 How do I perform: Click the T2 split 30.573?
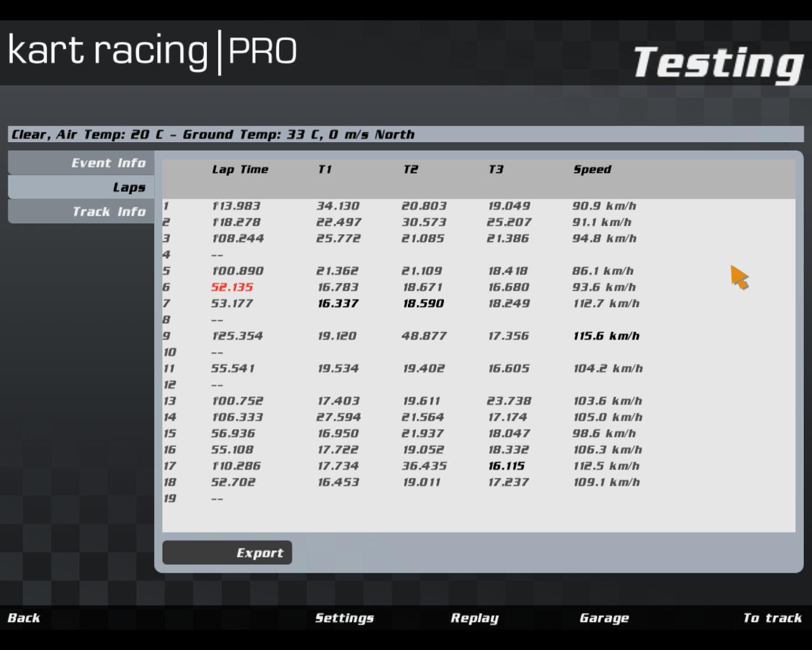[x=424, y=222]
